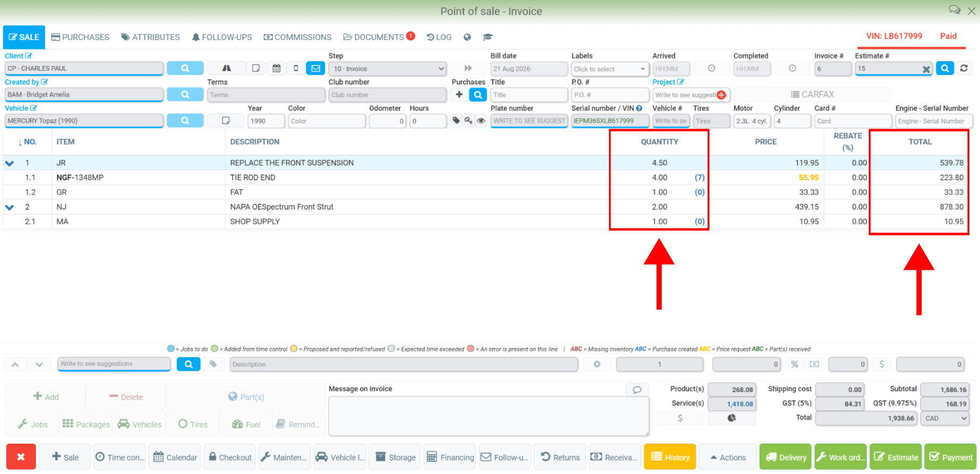
Task: Clear the Estimate # field with X
Action: [926, 69]
